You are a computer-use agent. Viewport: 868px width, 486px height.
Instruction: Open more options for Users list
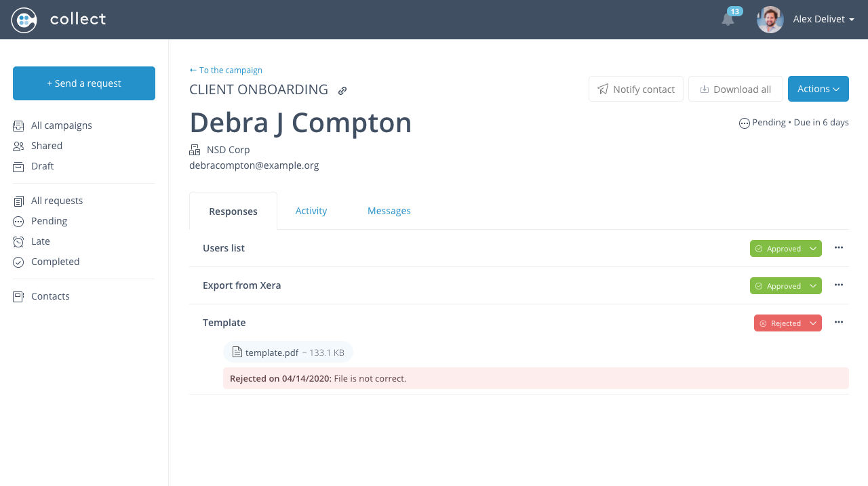839,248
